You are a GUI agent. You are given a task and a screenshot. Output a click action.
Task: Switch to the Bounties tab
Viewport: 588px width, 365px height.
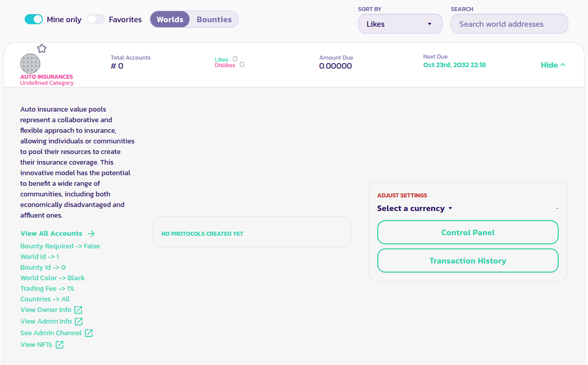214,19
